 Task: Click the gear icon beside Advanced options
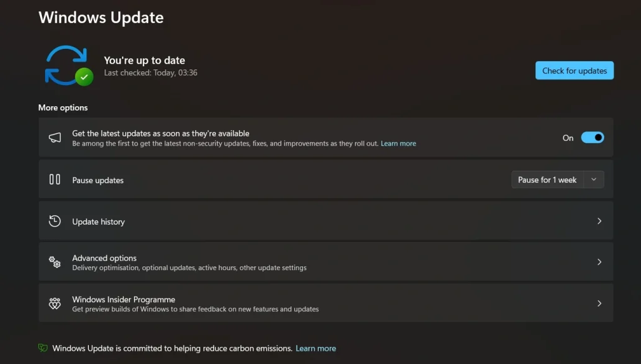click(55, 262)
